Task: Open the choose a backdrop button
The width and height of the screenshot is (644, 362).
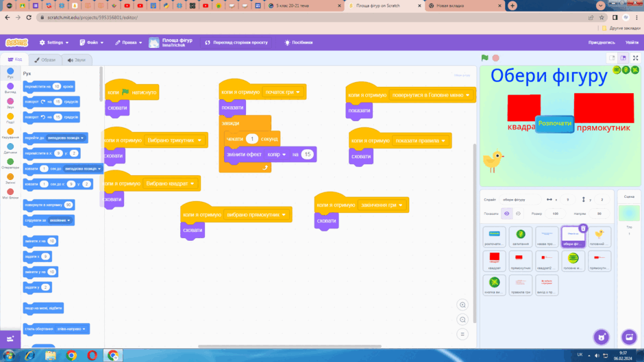Action: (629, 337)
